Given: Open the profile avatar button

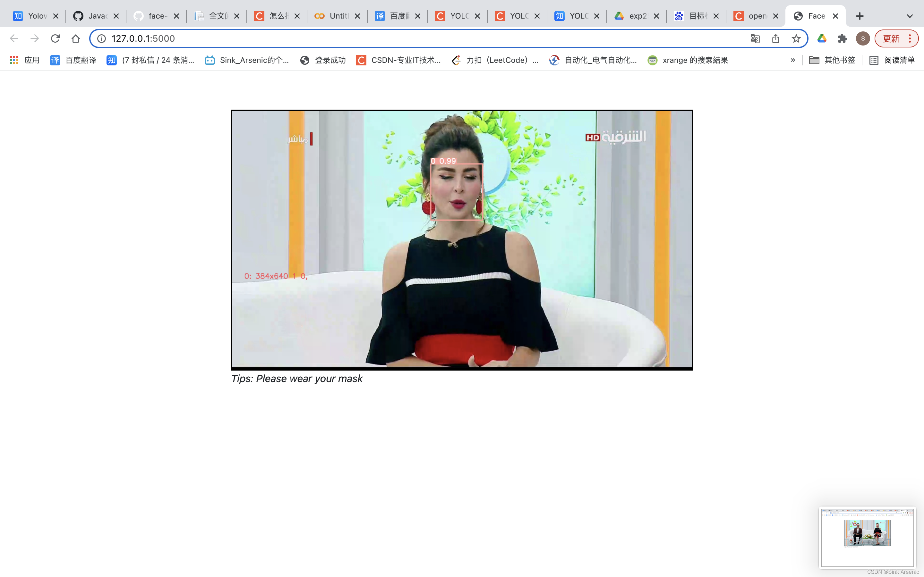Looking at the screenshot, I should coord(863,38).
